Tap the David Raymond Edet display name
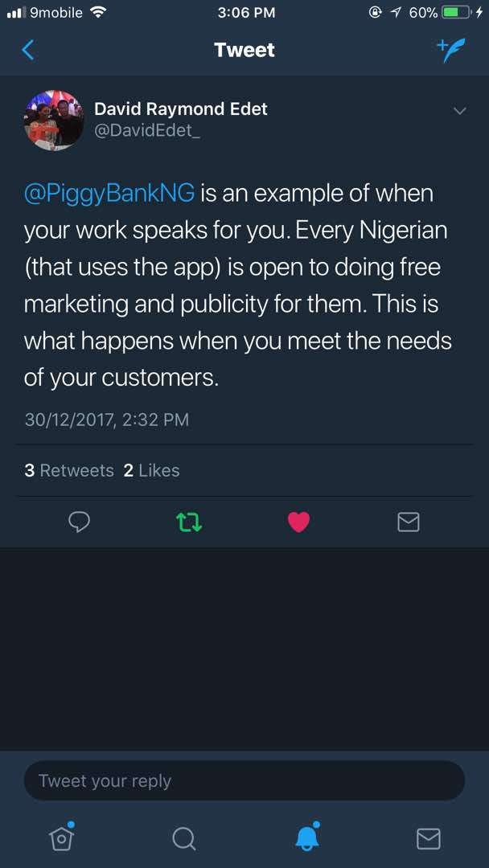Screen dimensions: 489x868 pyautogui.click(x=180, y=109)
